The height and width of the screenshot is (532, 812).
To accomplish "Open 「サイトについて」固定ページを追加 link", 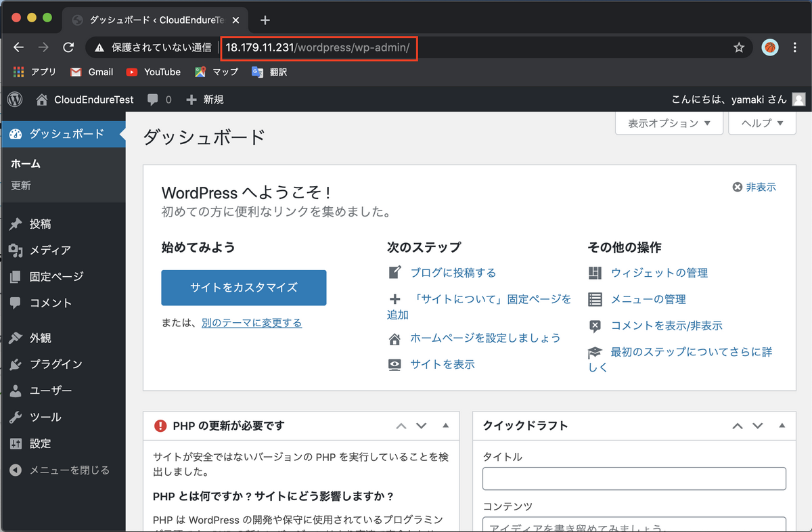I will (x=479, y=307).
